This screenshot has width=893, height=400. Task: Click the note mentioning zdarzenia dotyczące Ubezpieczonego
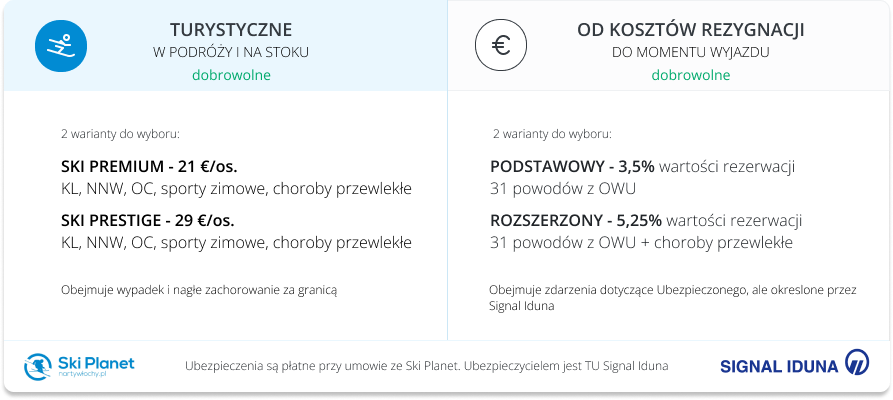point(673,298)
